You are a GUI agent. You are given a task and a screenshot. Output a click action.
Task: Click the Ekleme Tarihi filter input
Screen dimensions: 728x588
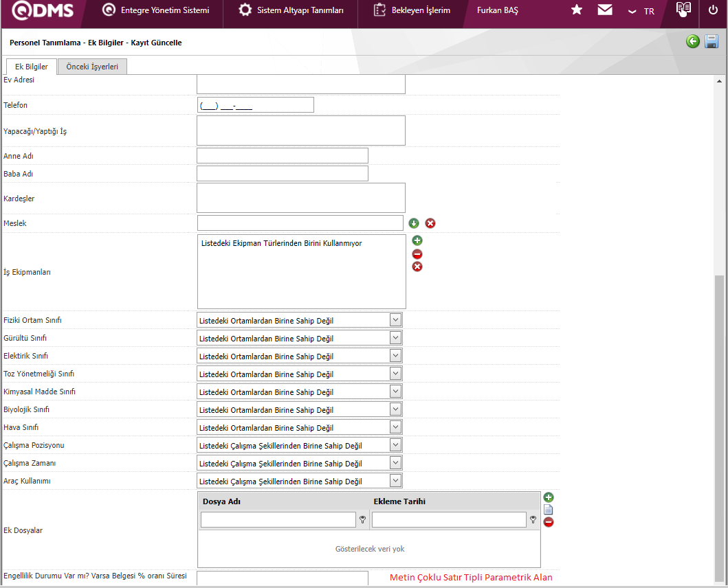[x=449, y=520]
